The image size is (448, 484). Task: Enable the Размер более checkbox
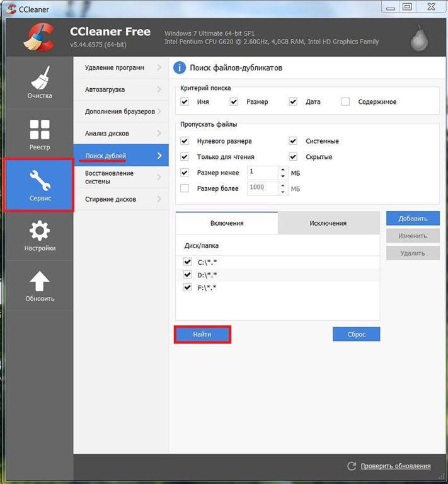tap(185, 188)
